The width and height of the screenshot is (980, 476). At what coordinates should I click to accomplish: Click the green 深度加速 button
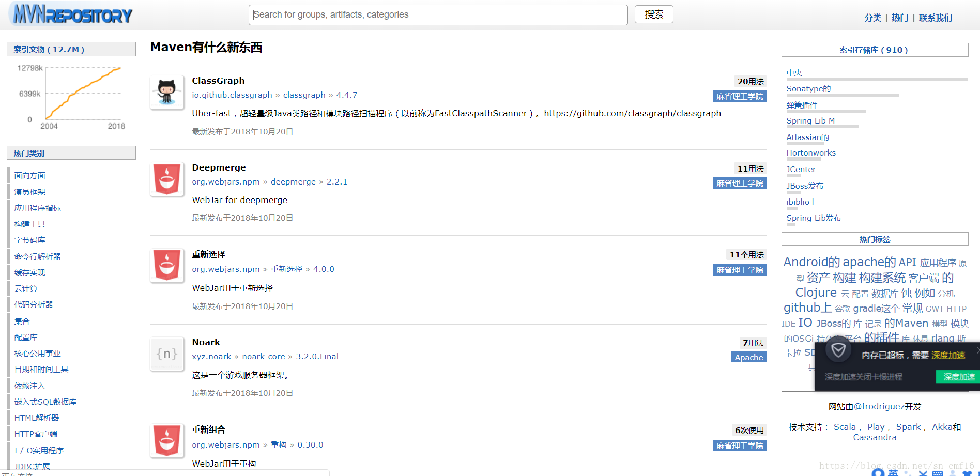(x=959, y=377)
